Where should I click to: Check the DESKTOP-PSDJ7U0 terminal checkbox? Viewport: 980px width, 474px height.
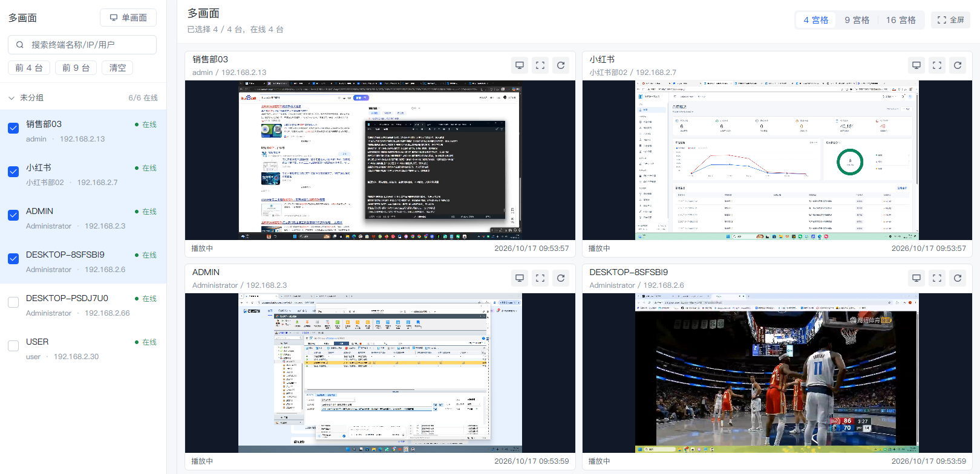point(13,302)
